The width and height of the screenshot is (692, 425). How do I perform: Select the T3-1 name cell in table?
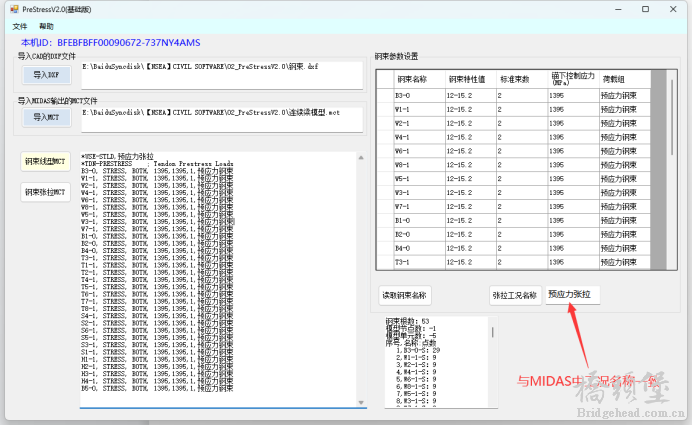pyautogui.click(x=419, y=262)
